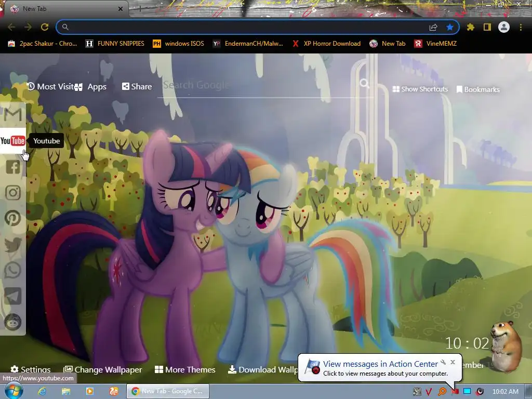Open the Apps menu
Image resolution: width=532 pixels, height=399 pixels.
click(90, 87)
